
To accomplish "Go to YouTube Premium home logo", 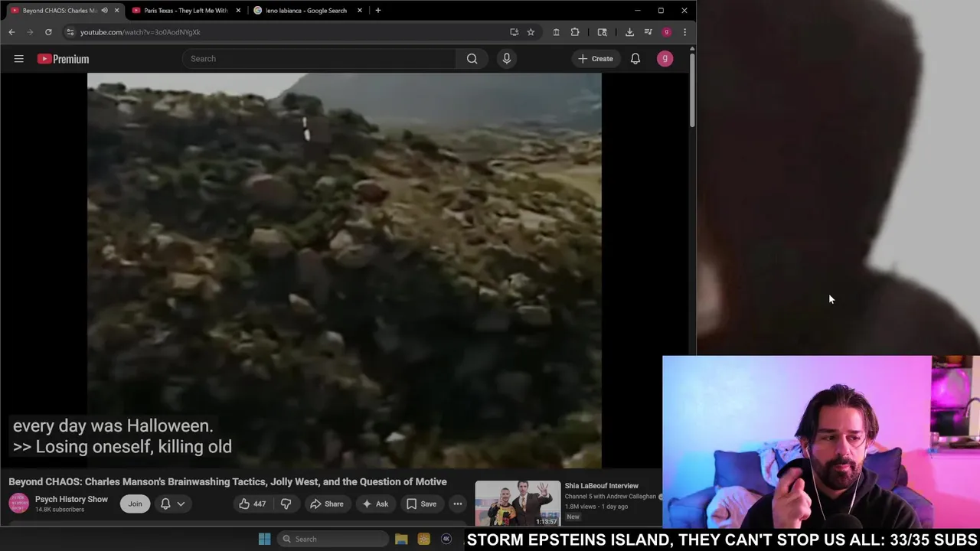I will point(64,59).
